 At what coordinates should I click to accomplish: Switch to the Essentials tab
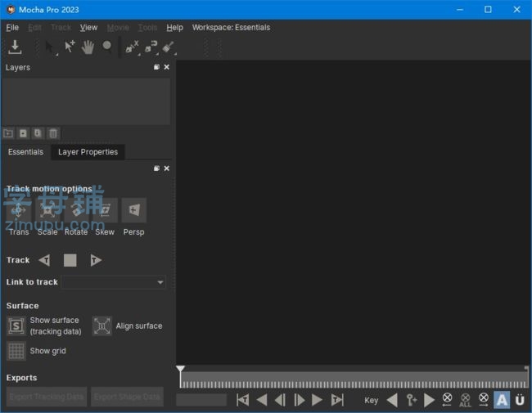click(26, 152)
